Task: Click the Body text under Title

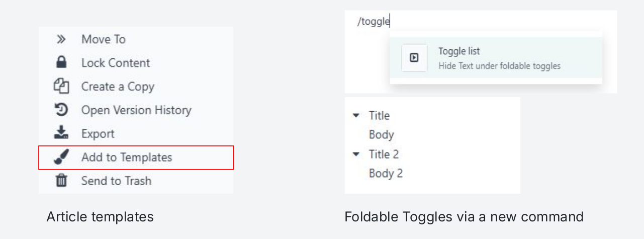Action: [x=381, y=135]
